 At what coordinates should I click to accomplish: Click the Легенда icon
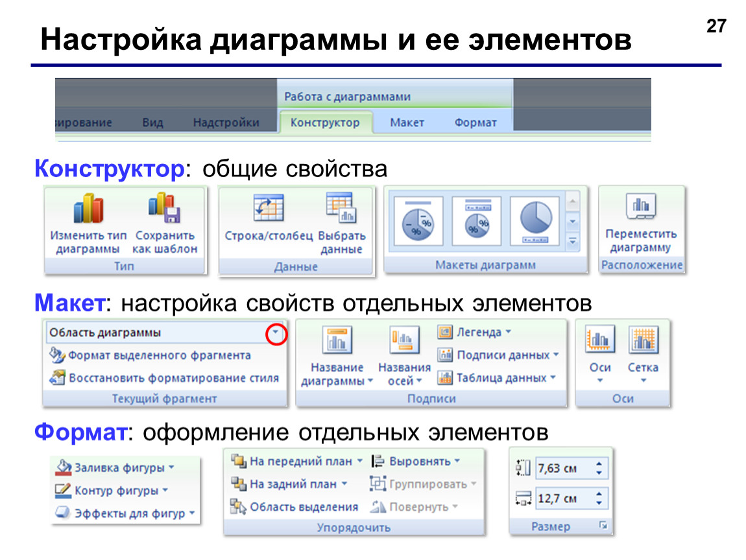point(445,332)
